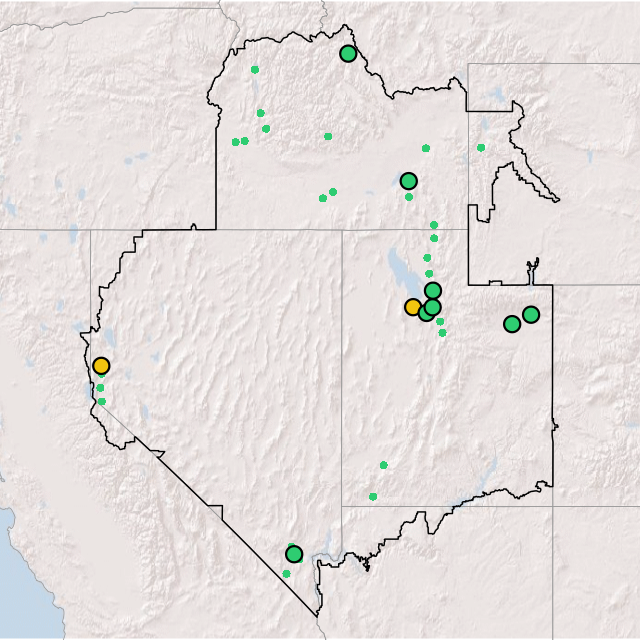Click lowest small dot beneath Salt Lake cluster
Viewport: 640px width, 640px height.
pyautogui.click(x=442, y=333)
